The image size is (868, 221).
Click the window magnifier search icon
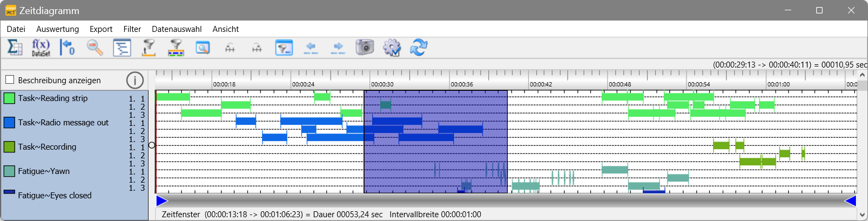pos(203,48)
